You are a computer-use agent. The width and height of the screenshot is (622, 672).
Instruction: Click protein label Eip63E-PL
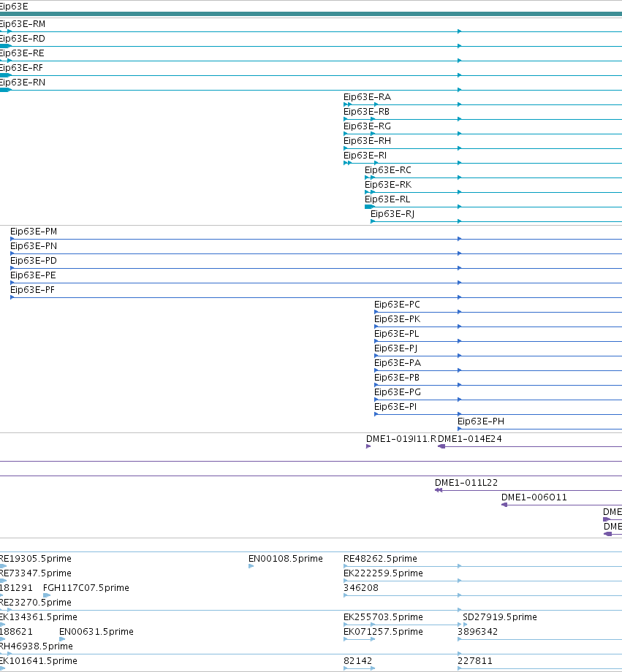pos(396,333)
